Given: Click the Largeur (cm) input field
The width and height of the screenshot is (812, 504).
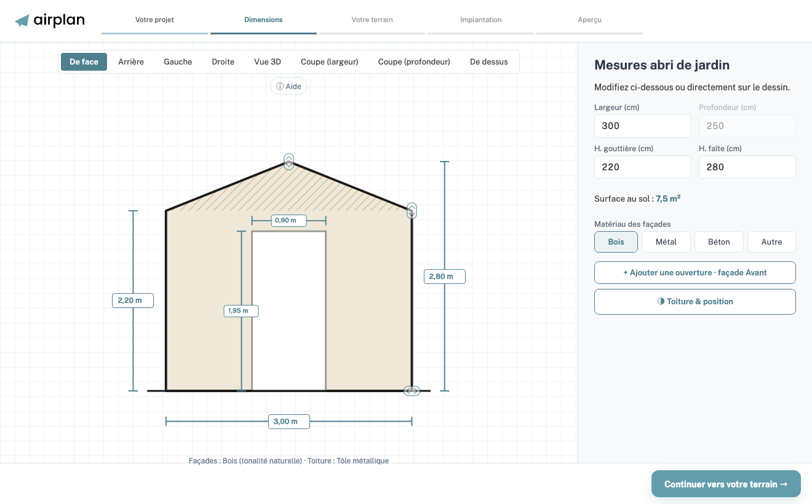Looking at the screenshot, I should click(643, 126).
